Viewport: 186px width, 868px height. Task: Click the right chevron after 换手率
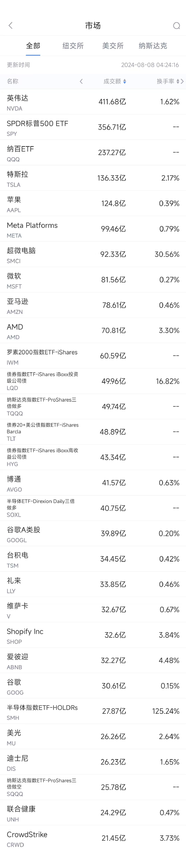coord(182,81)
